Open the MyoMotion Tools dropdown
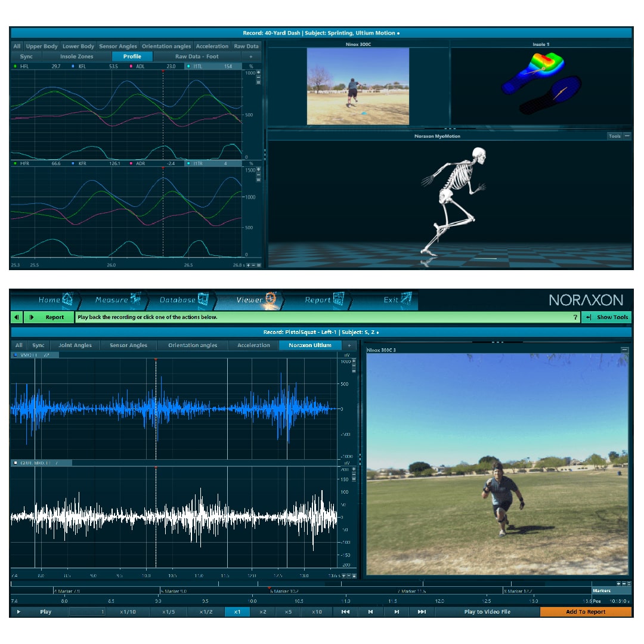Image resolution: width=644 pixels, height=644 pixels. coord(614,136)
